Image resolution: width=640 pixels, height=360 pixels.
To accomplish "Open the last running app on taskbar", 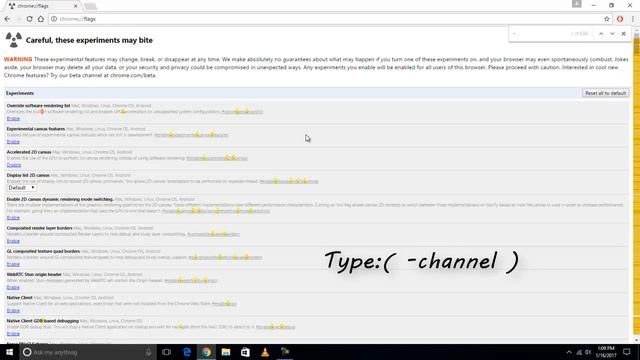I will pos(285,352).
